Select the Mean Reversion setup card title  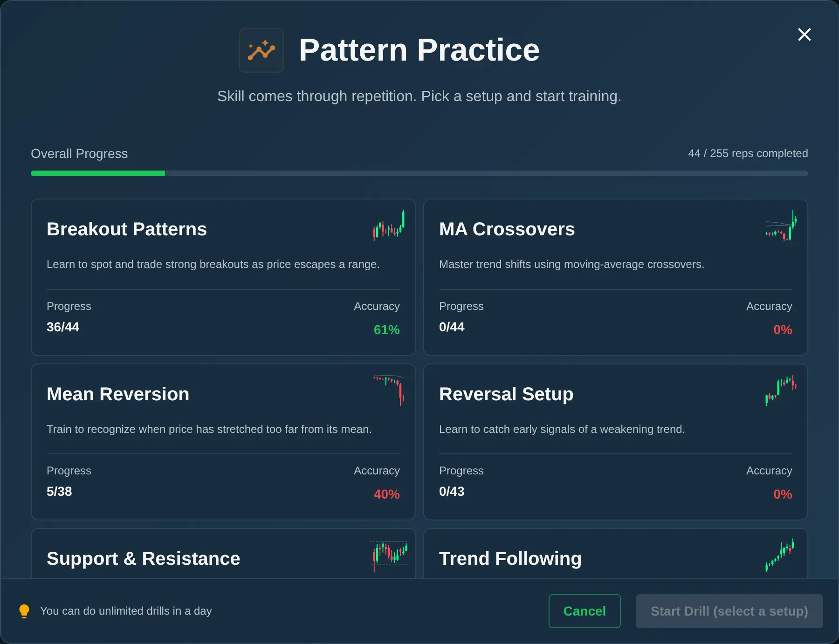point(118,394)
